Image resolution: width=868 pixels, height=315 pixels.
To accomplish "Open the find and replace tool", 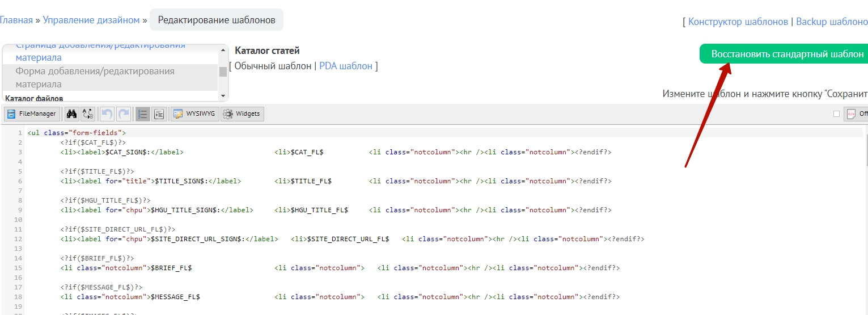I will [88, 114].
